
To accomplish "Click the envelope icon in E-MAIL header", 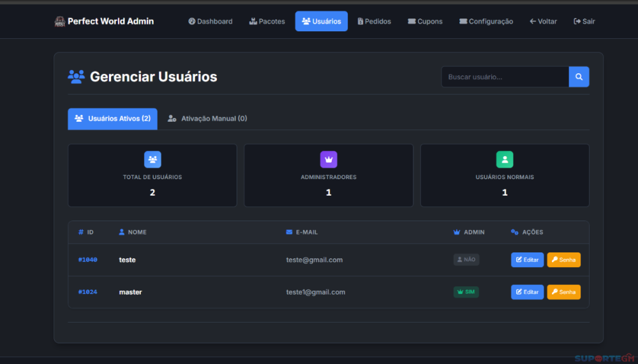I will pyautogui.click(x=289, y=232).
